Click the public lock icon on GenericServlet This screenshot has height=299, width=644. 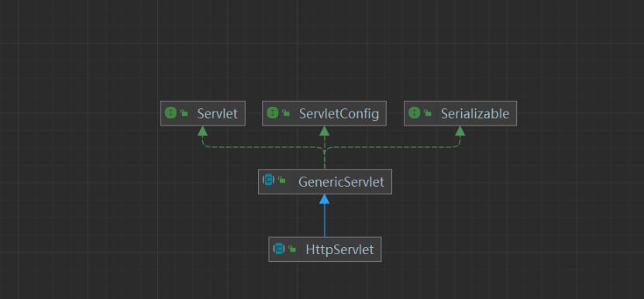point(281,180)
